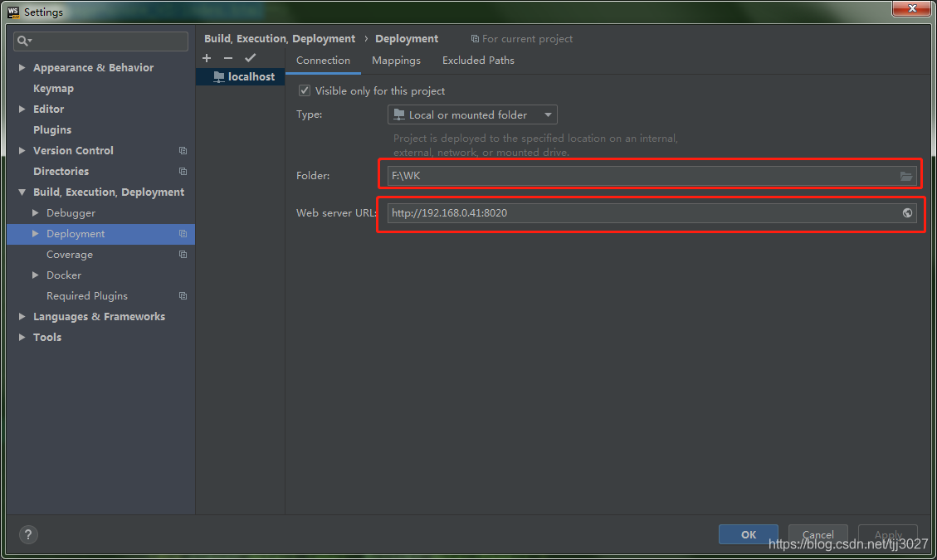Click project-level icon next to Deployment
Viewport: 937px width, 560px height.
(183, 234)
